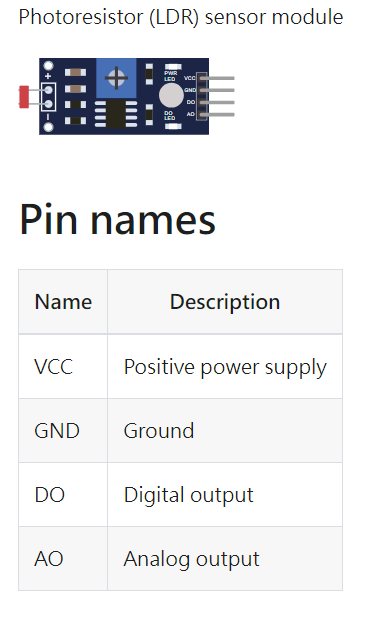Select the Positive power supply cell
369x619 pixels.
tap(225, 366)
